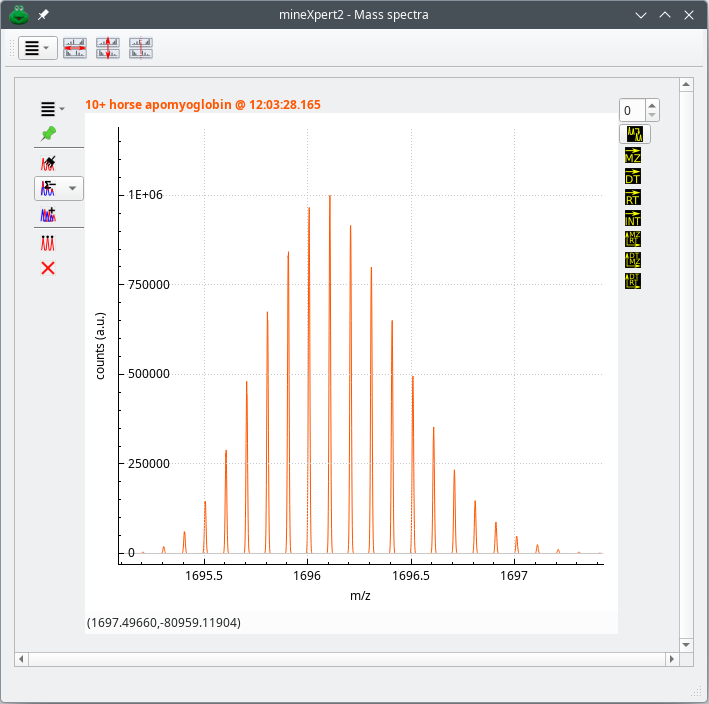This screenshot has width=709, height=704.
Task: Increment the spin box value with up arrow
Action: 652,105
